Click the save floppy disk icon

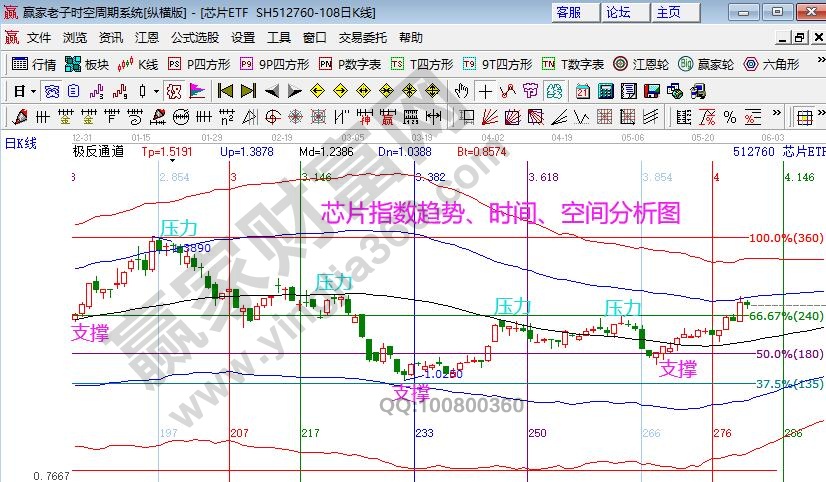tap(651, 91)
